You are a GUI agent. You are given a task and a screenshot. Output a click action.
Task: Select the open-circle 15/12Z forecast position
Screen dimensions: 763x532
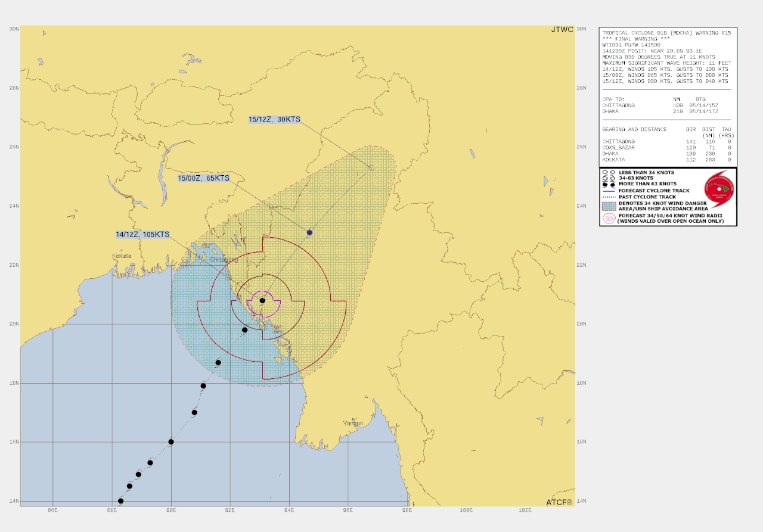371,168
